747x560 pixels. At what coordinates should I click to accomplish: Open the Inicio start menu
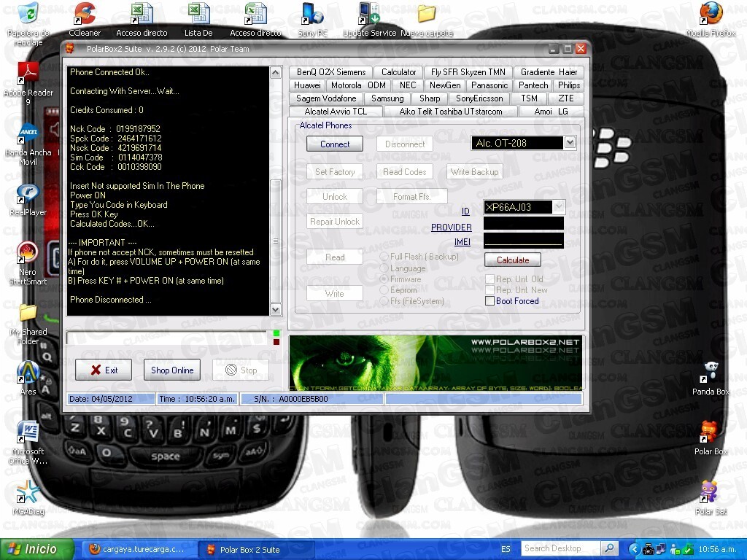click(36, 549)
